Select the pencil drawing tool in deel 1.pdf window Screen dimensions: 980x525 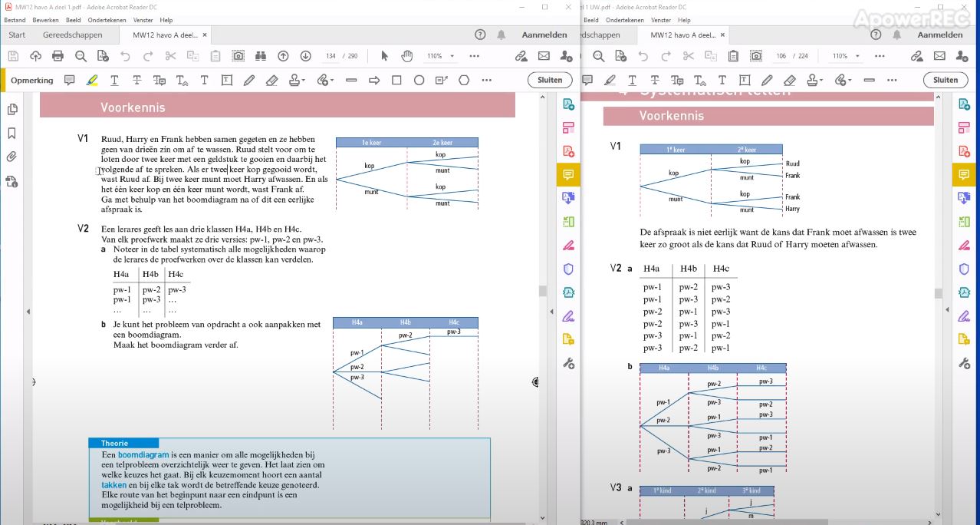249,80
